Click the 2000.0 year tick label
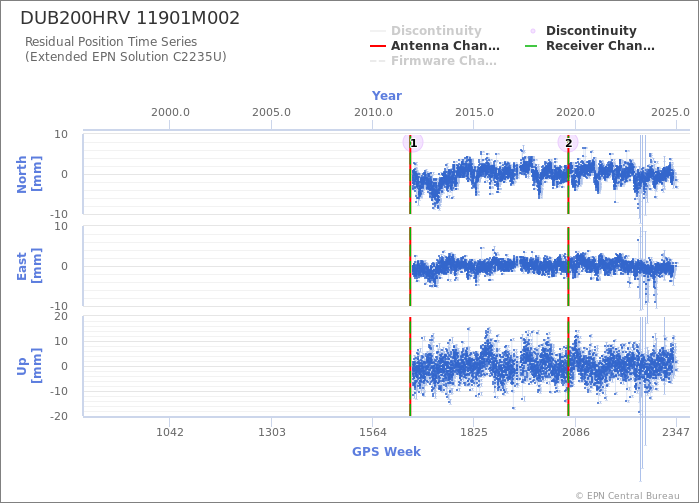The height and width of the screenshot is (504, 700). point(170,112)
